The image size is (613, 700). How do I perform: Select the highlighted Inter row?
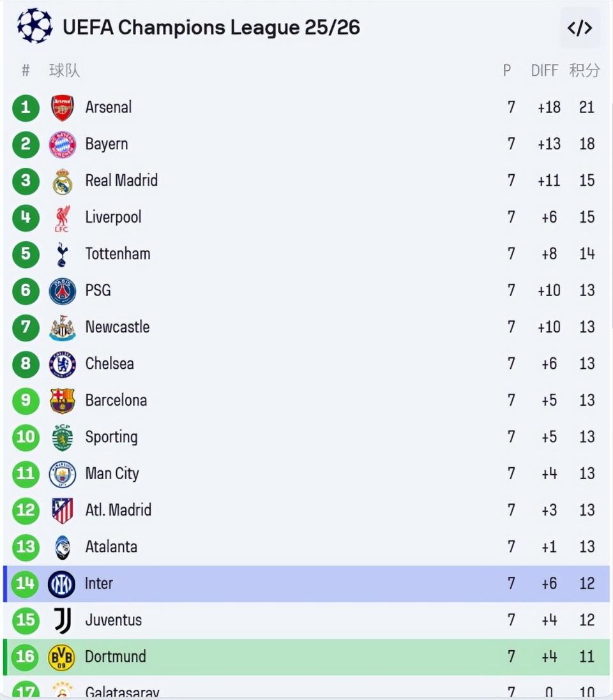306,584
